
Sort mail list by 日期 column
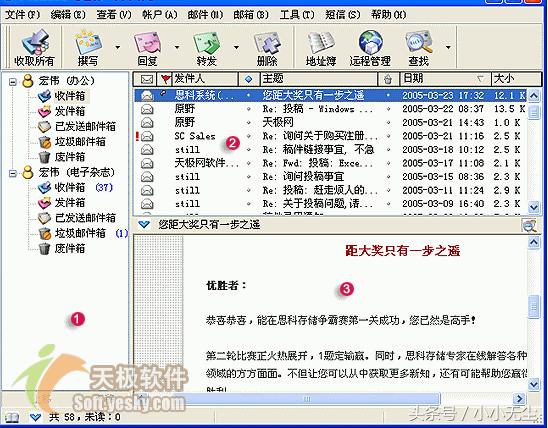coord(445,79)
